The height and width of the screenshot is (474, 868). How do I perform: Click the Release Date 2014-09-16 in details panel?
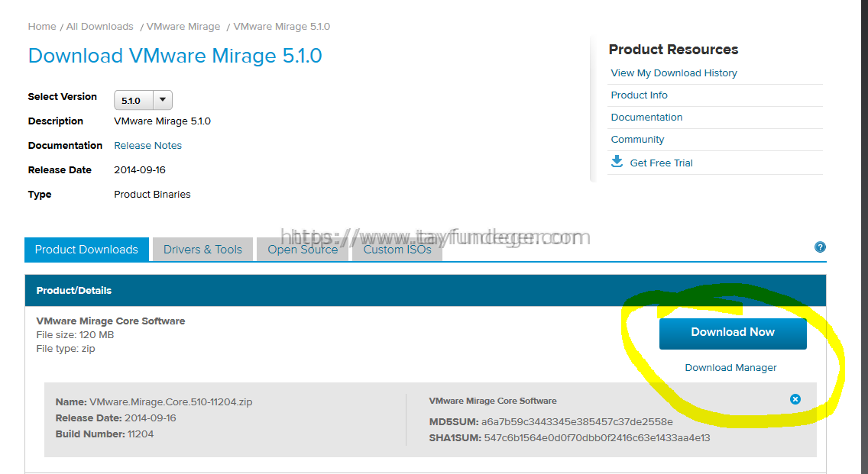point(115,418)
